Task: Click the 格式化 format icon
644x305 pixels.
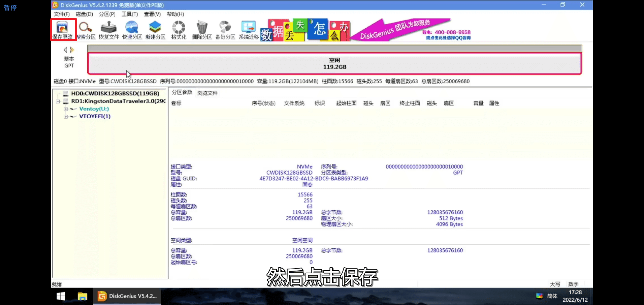Action: pos(179,30)
